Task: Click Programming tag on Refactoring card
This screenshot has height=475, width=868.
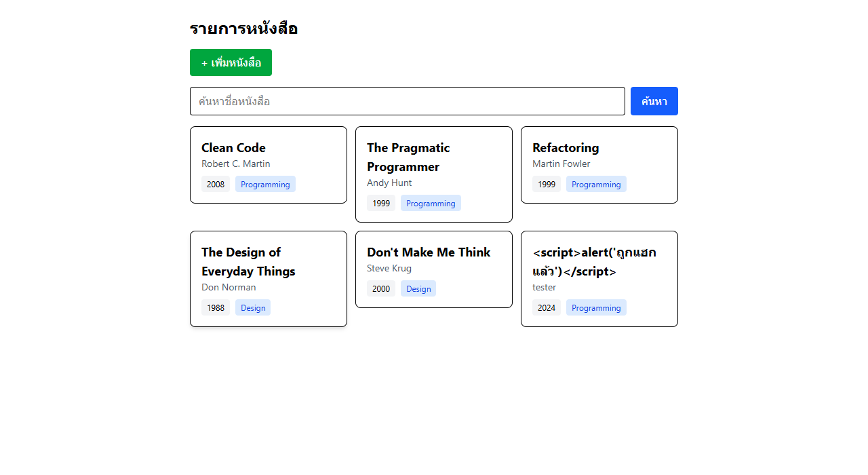Action: (596, 184)
